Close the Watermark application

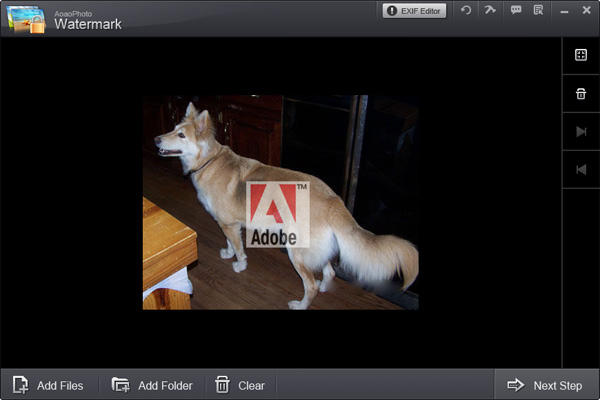(586, 10)
